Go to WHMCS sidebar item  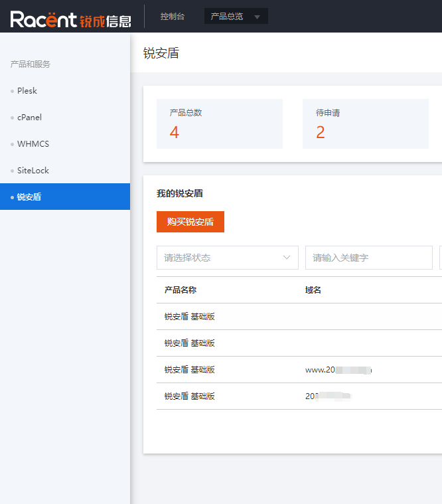click(33, 144)
